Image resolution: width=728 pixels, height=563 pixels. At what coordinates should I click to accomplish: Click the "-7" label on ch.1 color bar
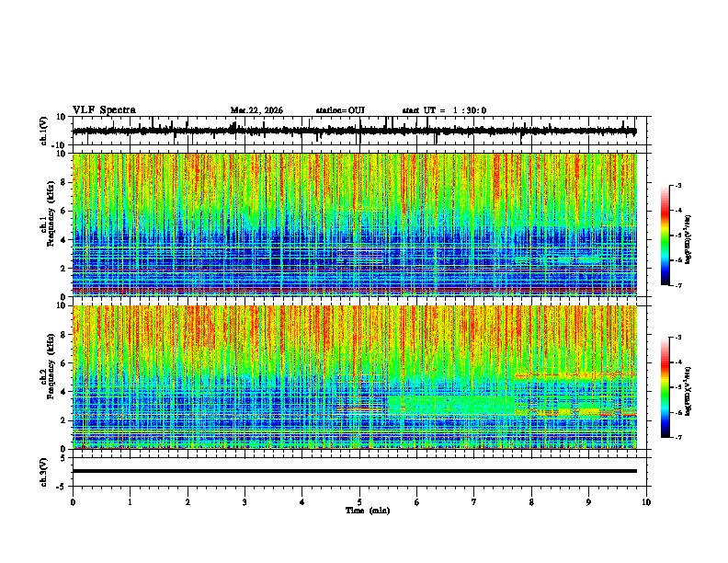677,285
